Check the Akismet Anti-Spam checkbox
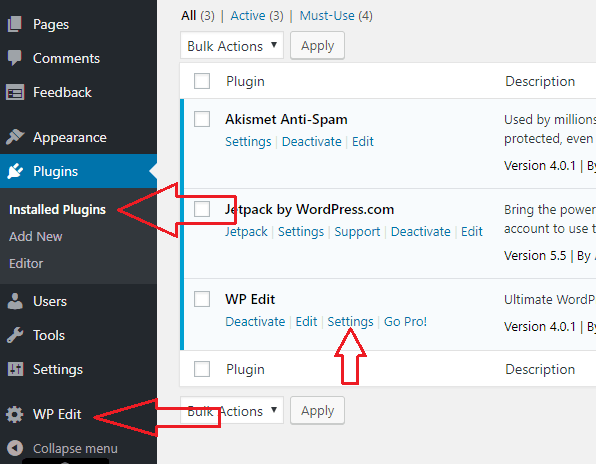This screenshot has width=596, height=464. (202, 119)
